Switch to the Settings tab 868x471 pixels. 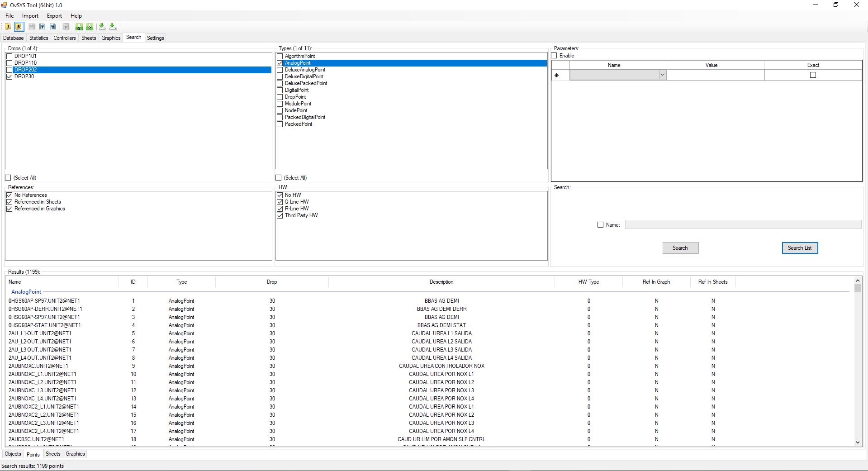click(x=156, y=38)
